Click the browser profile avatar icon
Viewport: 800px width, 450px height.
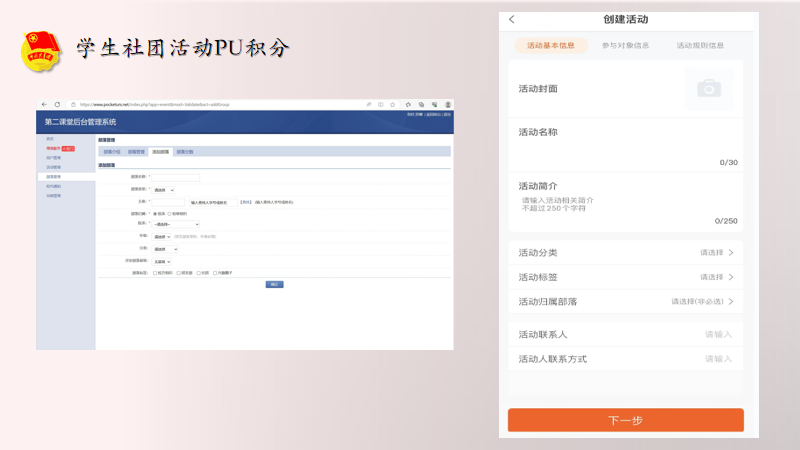(447, 104)
